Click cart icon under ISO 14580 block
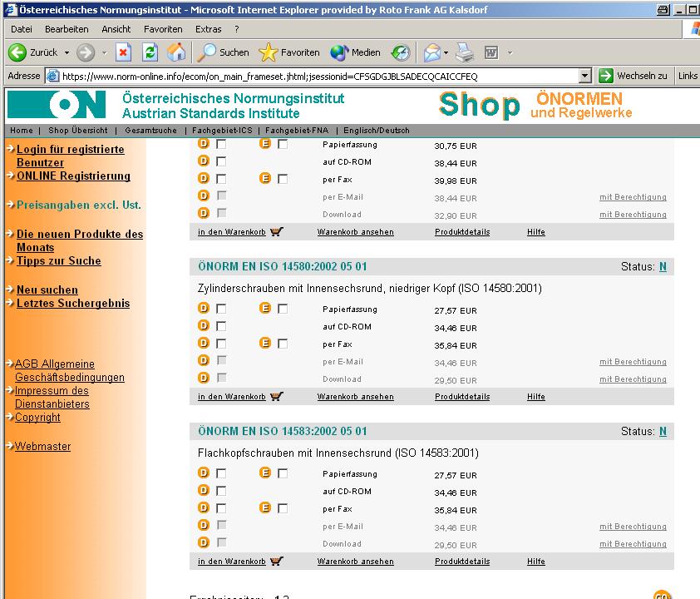The width and height of the screenshot is (700, 599). coord(277,396)
